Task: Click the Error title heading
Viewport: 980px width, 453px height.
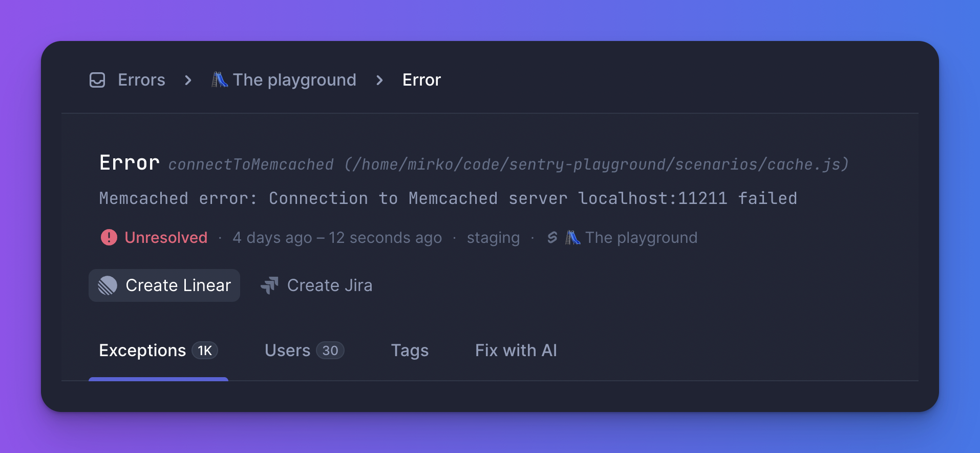Action: (130, 163)
